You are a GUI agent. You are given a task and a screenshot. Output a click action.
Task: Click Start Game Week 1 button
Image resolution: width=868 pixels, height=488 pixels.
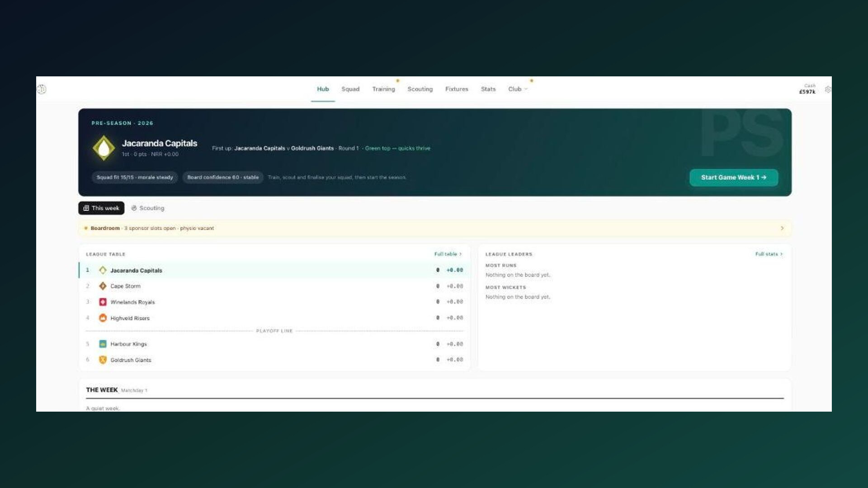click(x=733, y=178)
